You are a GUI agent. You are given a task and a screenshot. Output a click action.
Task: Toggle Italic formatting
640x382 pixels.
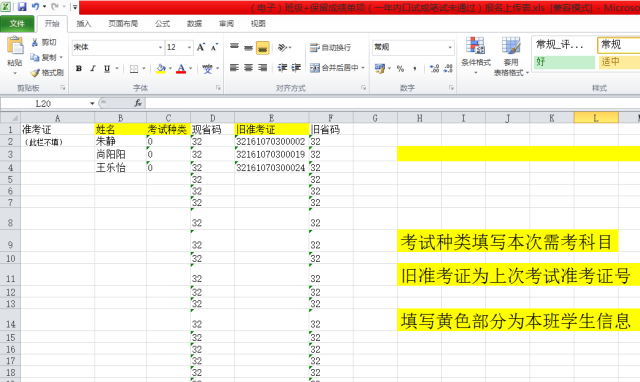coord(93,69)
